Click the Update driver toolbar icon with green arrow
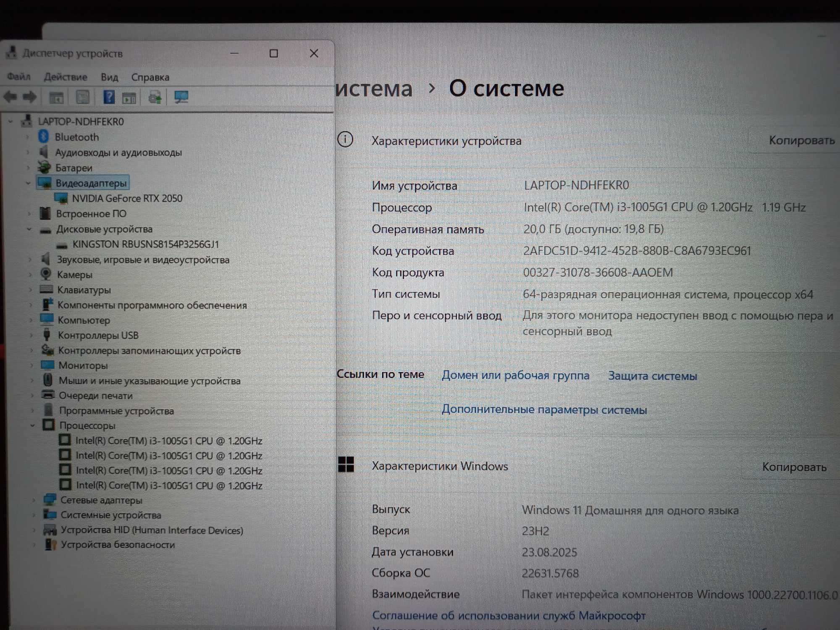The width and height of the screenshot is (840, 630). tap(155, 97)
